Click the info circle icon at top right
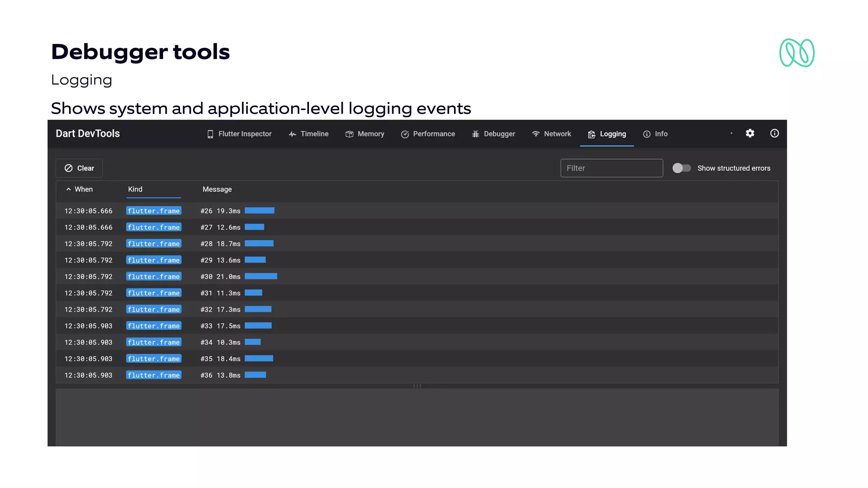Viewport: 868px width, 488px height. click(774, 133)
